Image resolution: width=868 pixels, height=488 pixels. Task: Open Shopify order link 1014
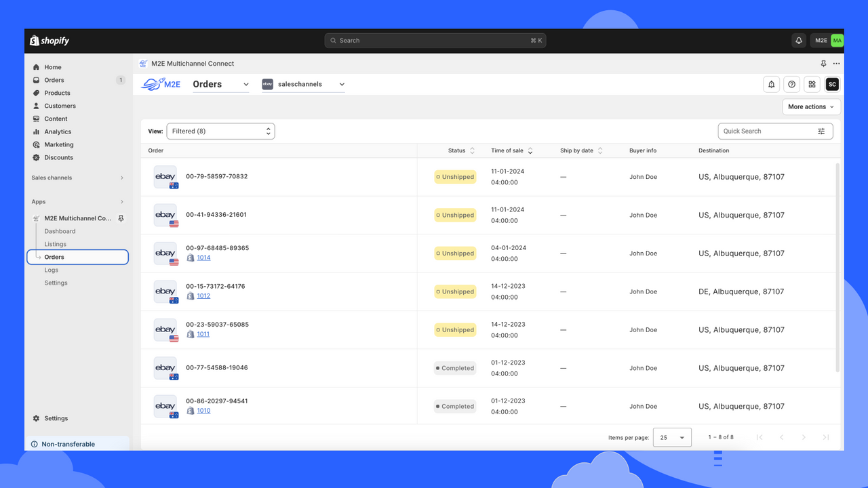point(203,258)
